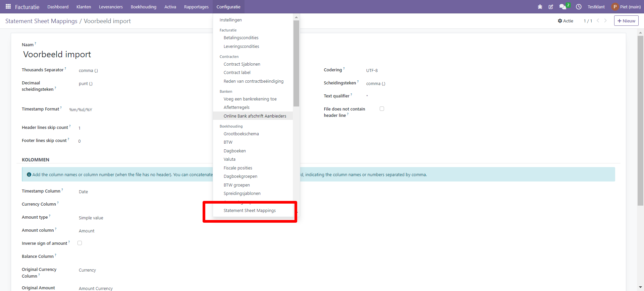644x291 pixels.
Task: Open the Thousands Separator dropdown
Action: point(134,71)
